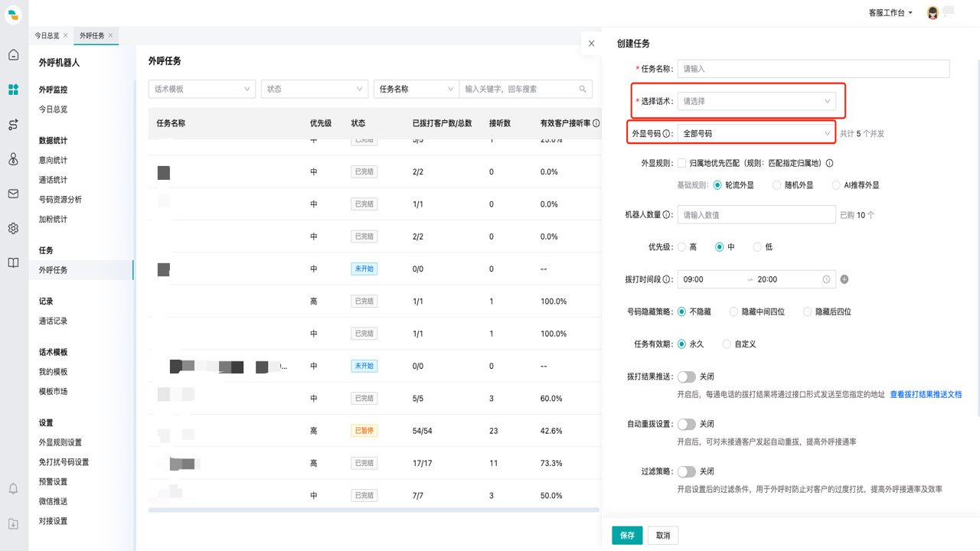Click info icon after 归属地优先匹配 rule
980x551 pixels.
(829, 163)
